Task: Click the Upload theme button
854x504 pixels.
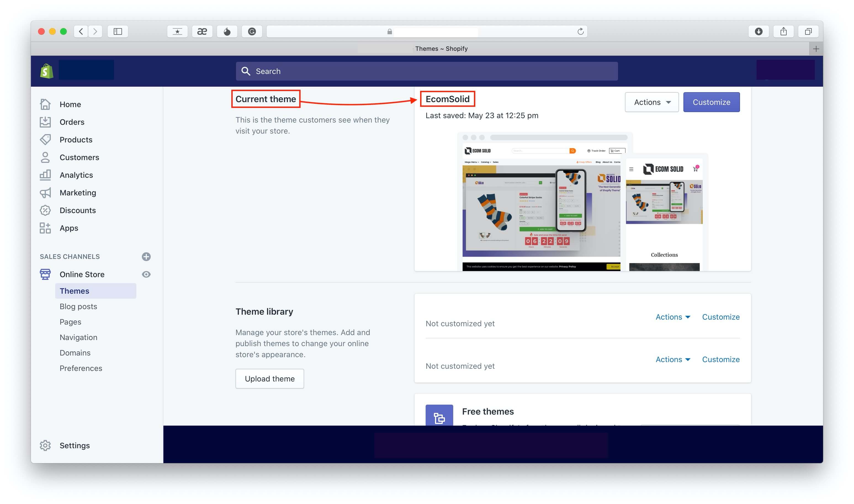Action: click(x=270, y=379)
